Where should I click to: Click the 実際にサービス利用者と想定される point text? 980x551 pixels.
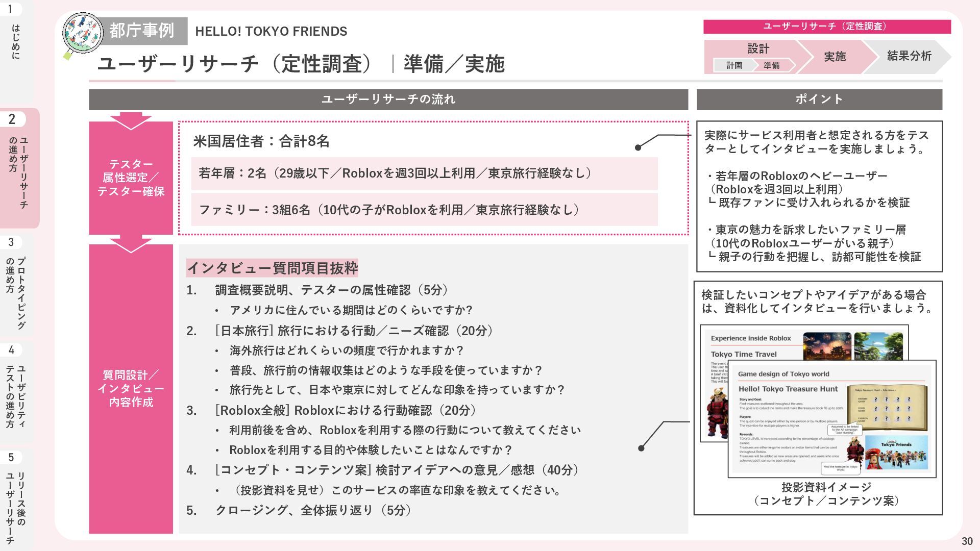click(x=817, y=142)
